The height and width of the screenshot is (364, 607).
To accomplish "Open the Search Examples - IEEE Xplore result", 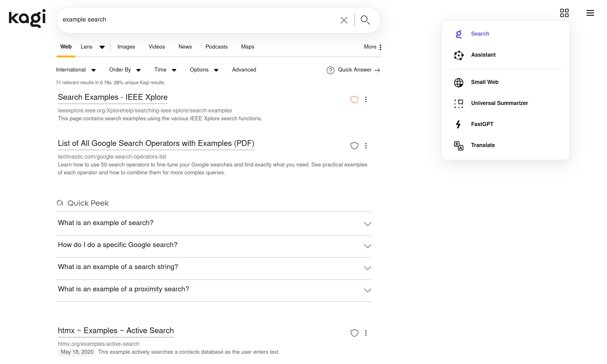I will click(113, 97).
